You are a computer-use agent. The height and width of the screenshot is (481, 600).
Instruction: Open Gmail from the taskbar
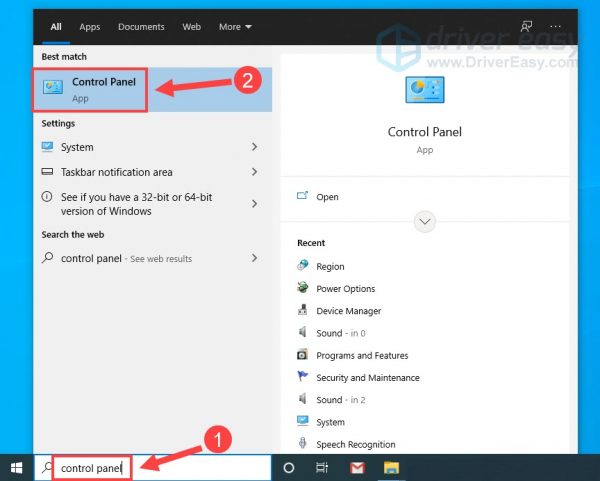click(x=357, y=467)
